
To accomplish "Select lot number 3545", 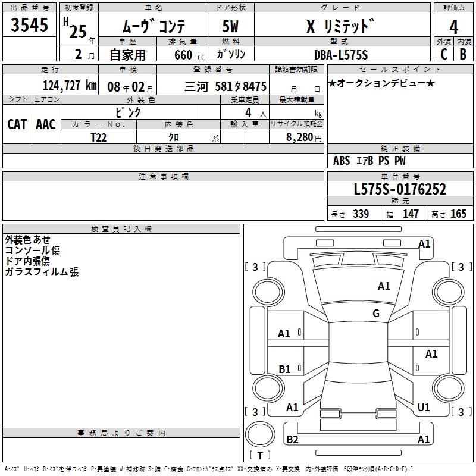I will tap(29, 24).
